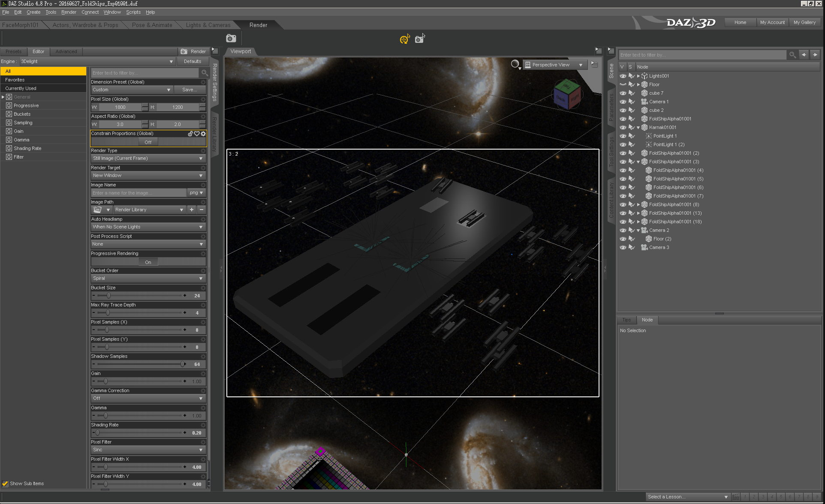Image resolution: width=825 pixels, height=504 pixels.
Task: Open the Viewport pane options menu icon
Action: [x=598, y=51]
